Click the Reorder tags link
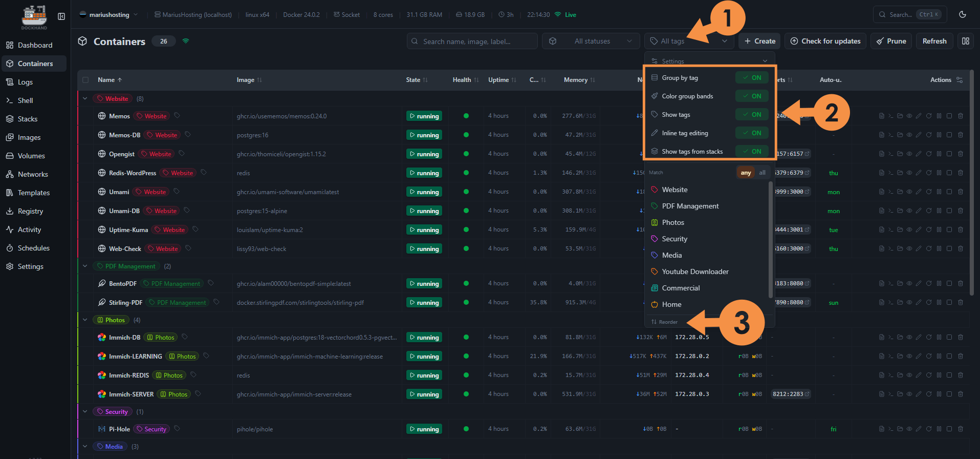 (664, 322)
